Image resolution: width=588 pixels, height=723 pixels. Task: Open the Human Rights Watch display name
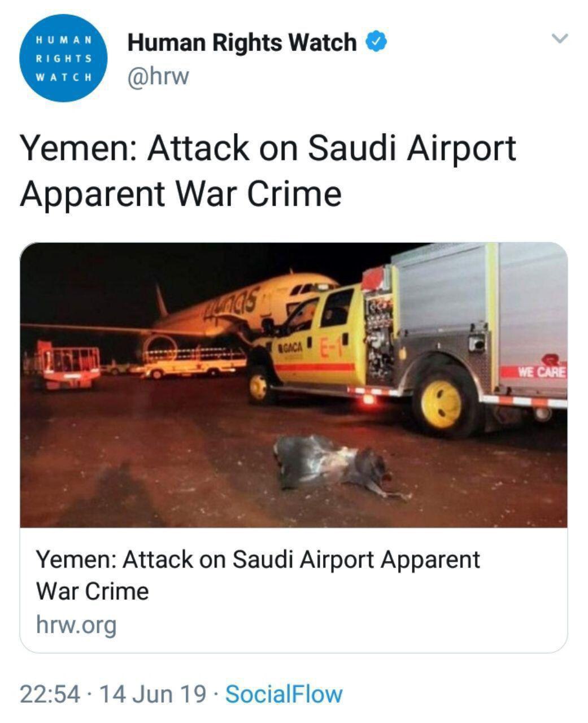coord(242,42)
